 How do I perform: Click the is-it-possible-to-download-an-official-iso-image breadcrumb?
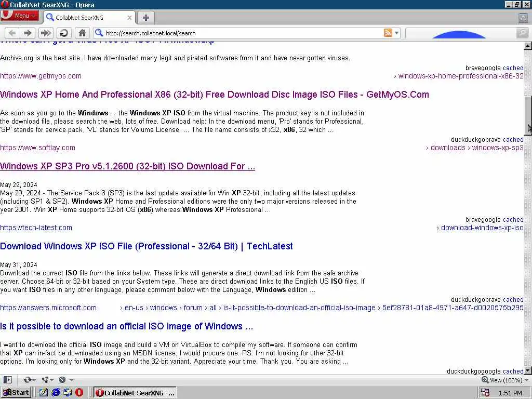point(299,308)
